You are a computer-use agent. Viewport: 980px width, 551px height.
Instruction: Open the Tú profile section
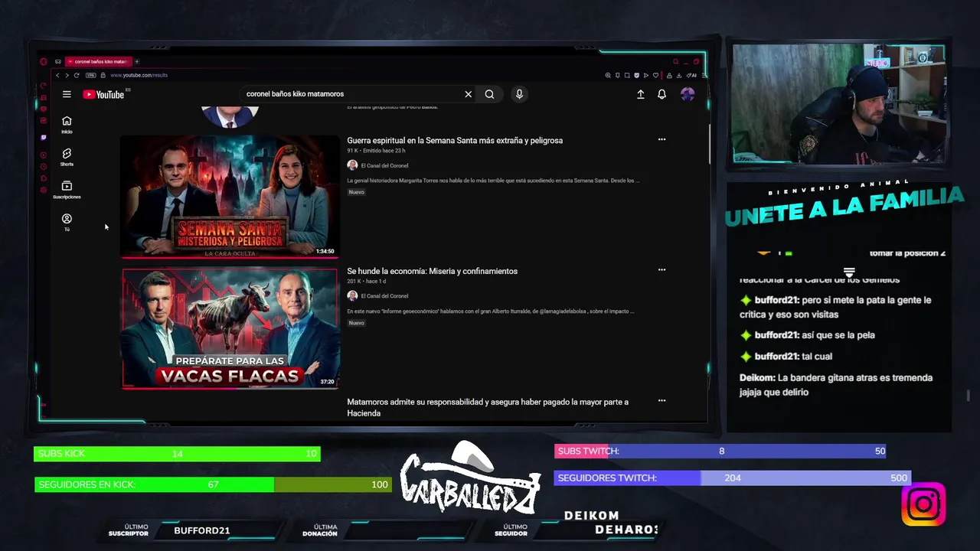(x=67, y=223)
